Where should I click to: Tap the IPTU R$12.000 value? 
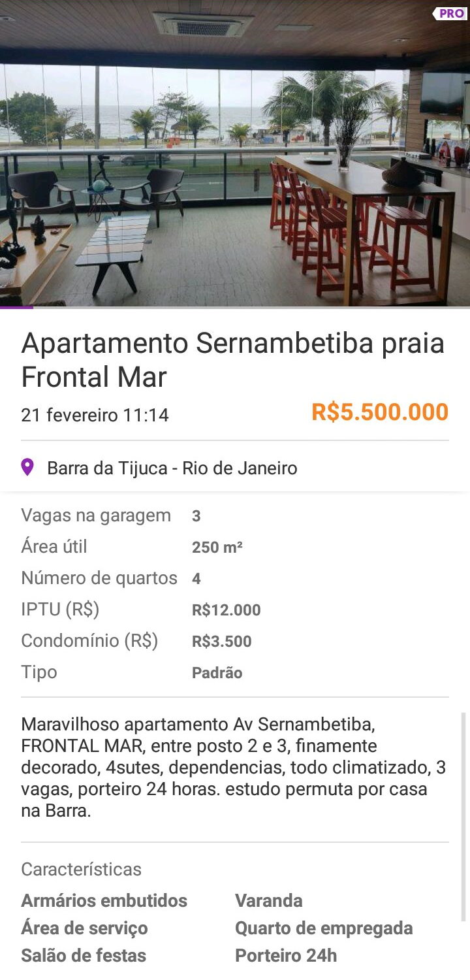[226, 610]
